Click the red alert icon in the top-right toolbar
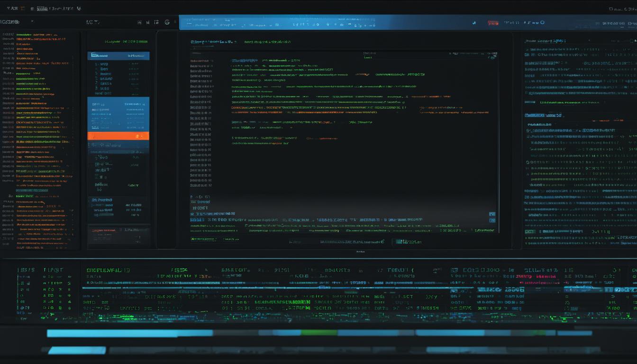The image size is (637, 364). click(493, 22)
